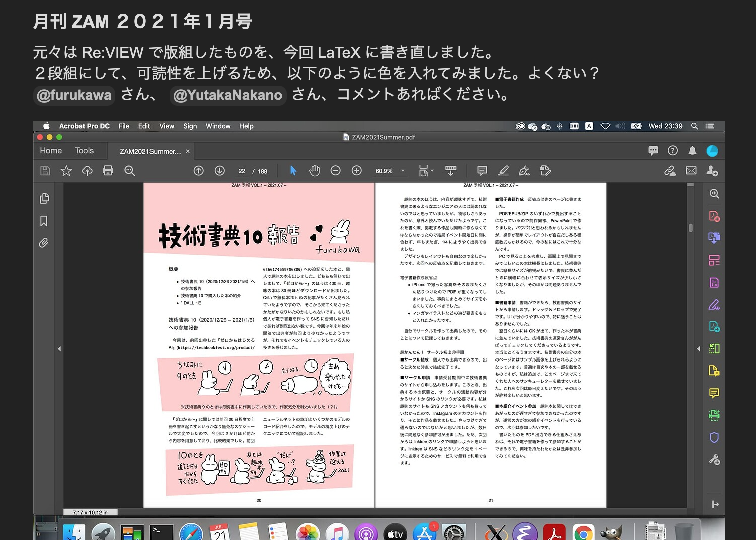The height and width of the screenshot is (540, 756).
Task: Open the Fill & Sign tool
Action: (714, 304)
